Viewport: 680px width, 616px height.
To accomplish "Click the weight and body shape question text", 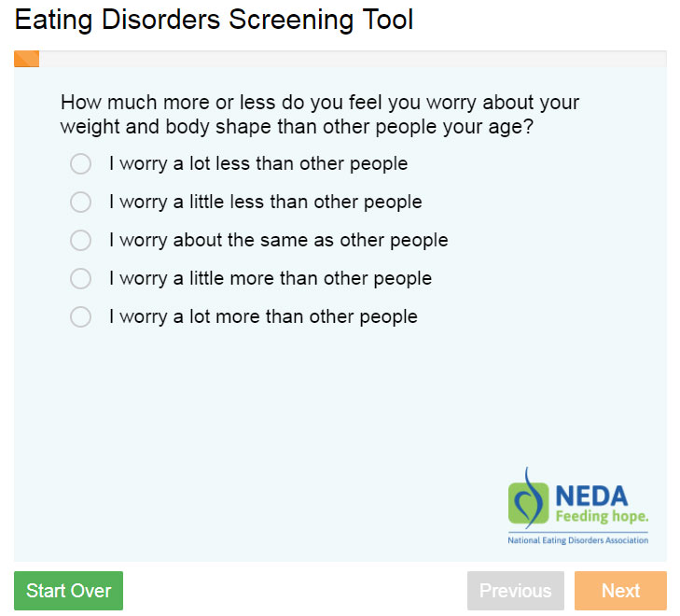I will (320, 115).
